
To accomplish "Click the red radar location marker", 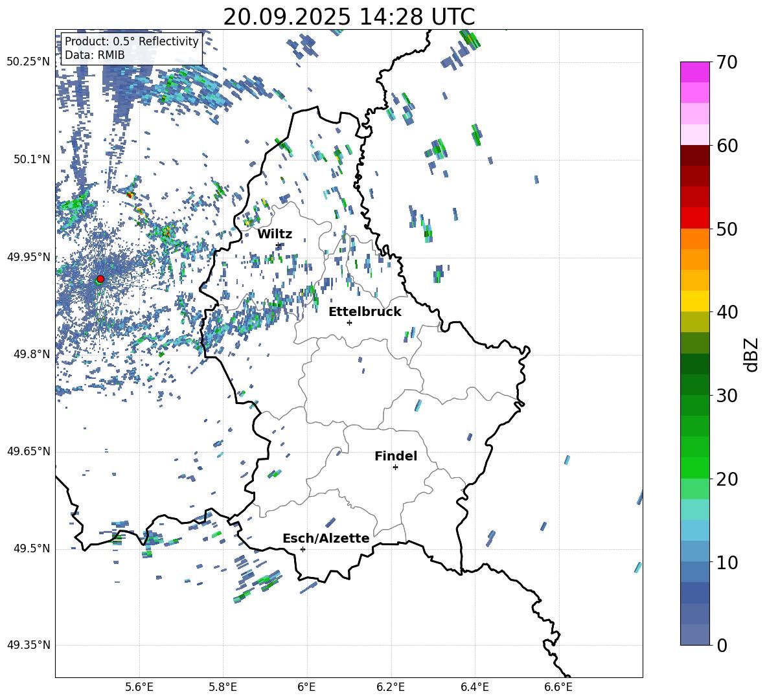I will tap(100, 278).
